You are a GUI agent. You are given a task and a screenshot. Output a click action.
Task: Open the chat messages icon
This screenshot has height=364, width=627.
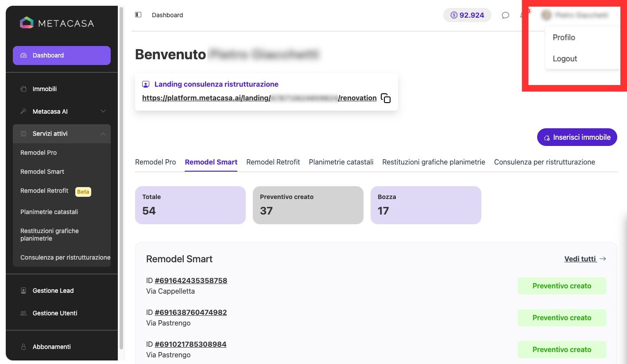click(505, 15)
